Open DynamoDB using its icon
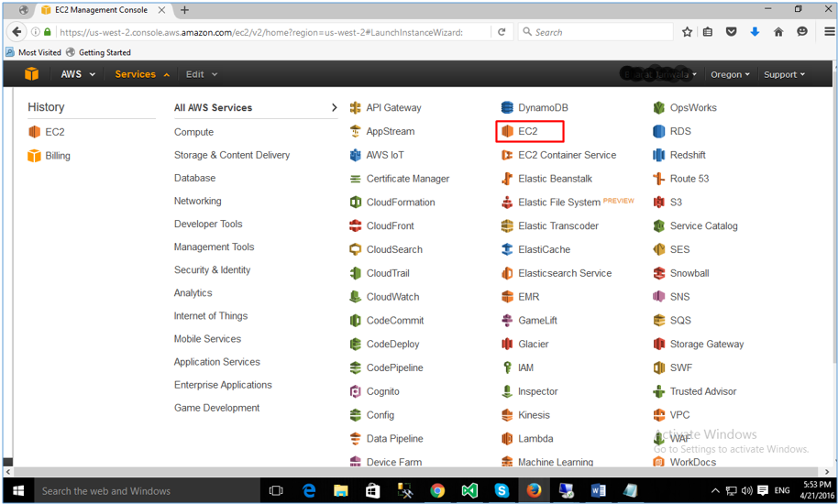This screenshot has height=504, width=838. (x=507, y=108)
